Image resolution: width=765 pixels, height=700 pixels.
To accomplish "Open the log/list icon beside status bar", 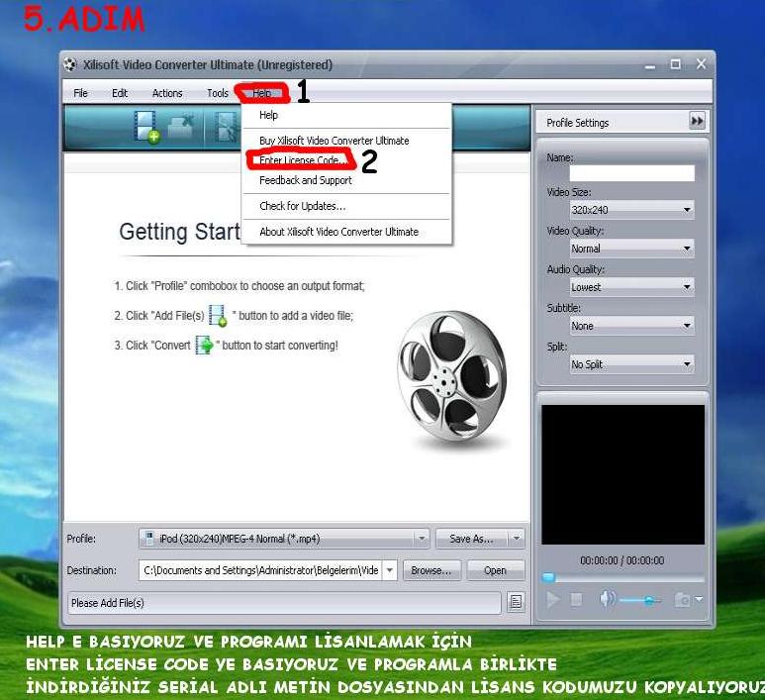I will point(516,602).
